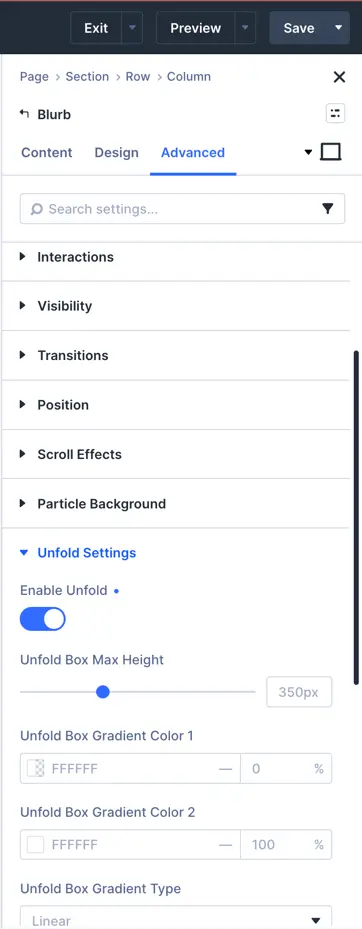Open the Save button dropdown arrow
362x929 pixels.
click(338, 27)
